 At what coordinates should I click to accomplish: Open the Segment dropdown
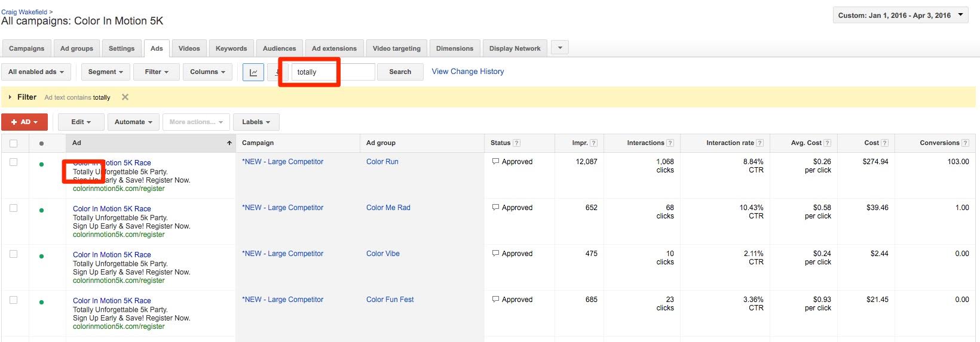[x=105, y=72]
